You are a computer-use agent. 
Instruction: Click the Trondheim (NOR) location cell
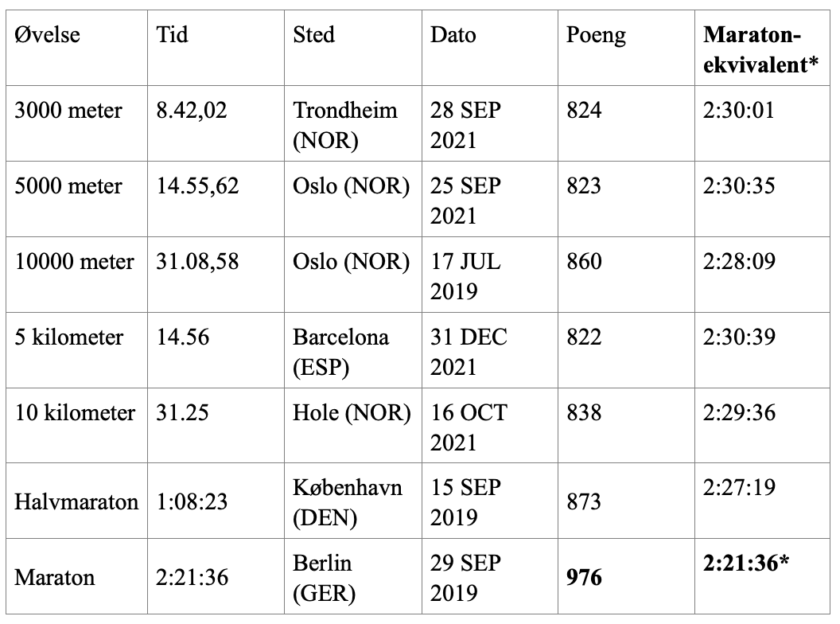(344, 125)
